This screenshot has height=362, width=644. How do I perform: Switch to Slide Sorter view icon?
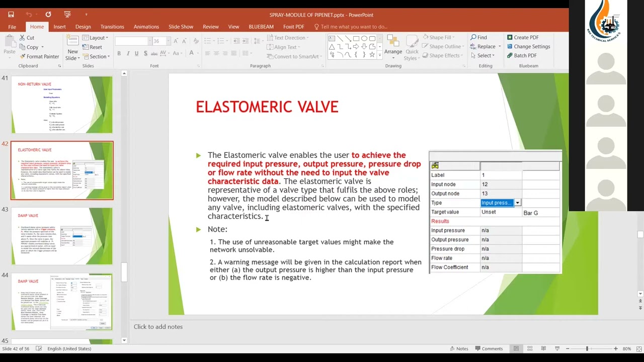pyautogui.click(x=530, y=348)
